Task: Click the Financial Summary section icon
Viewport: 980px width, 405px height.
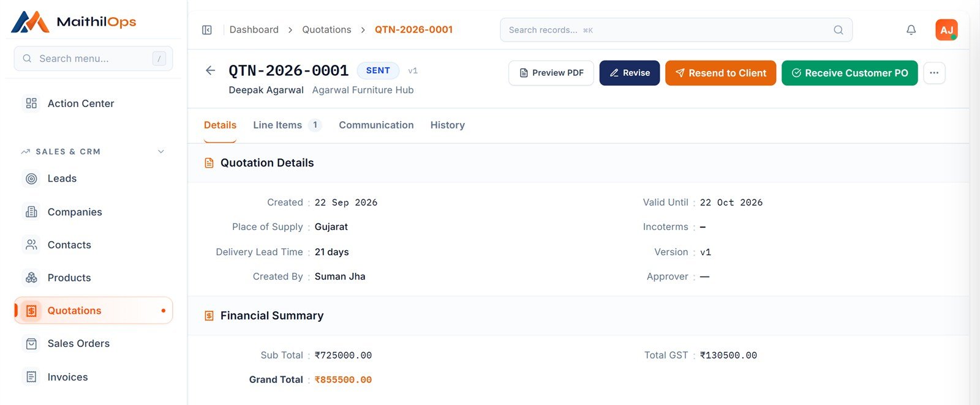Action: click(209, 316)
